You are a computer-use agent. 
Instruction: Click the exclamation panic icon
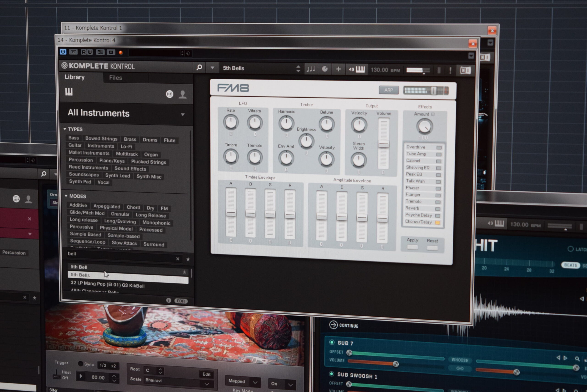[450, 70]
